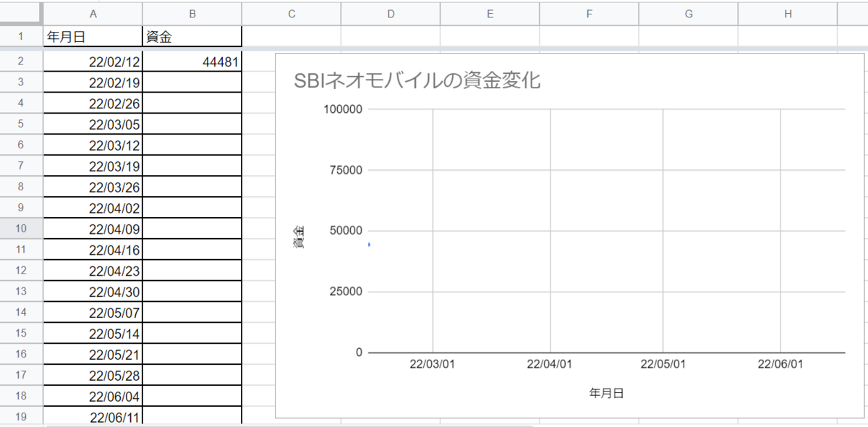Select empty cell B3 beside 22/02/19
This screenshot has width=868, height=427.
[192, 83]
